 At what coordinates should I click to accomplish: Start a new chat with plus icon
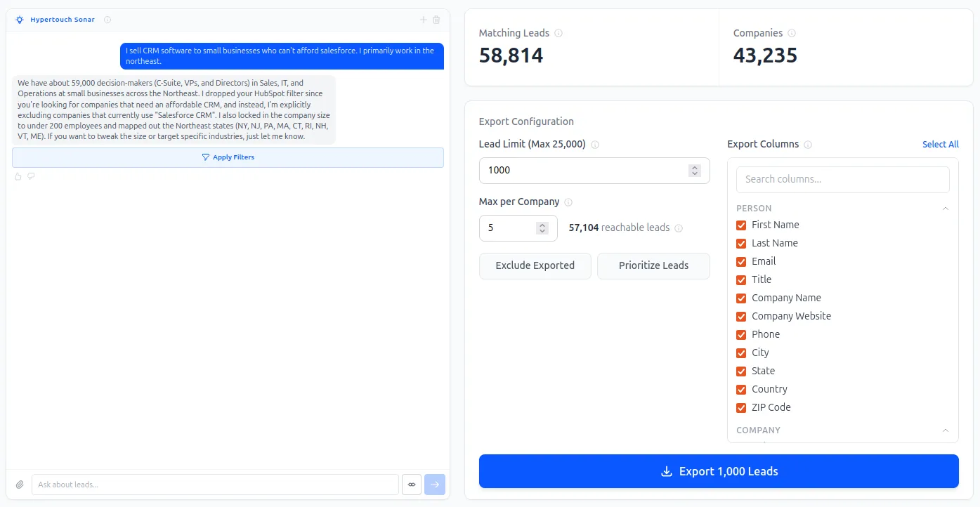[423, 20]
